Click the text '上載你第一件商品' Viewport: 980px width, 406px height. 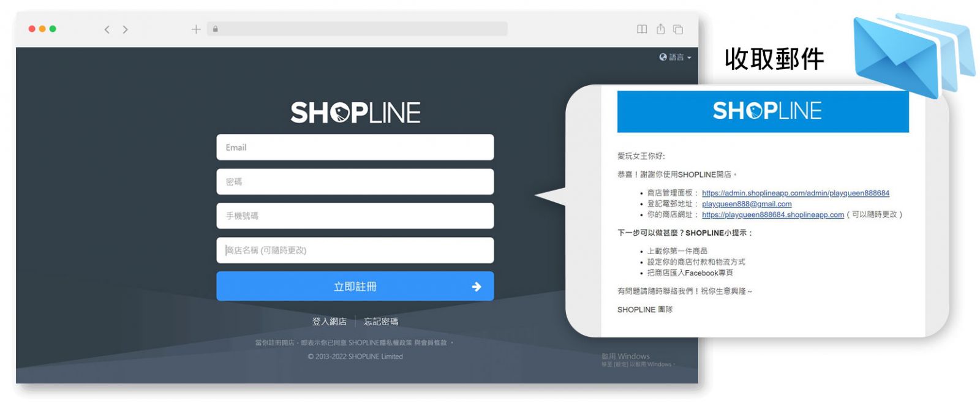pos(677,251)
